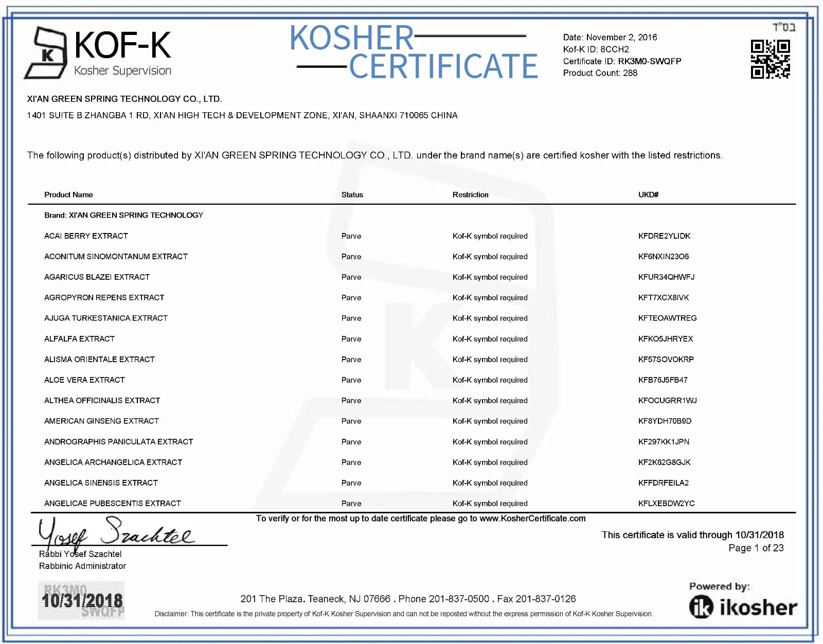Click the UKD# column header
Screen dimensions: 823x644
(648, 194)
